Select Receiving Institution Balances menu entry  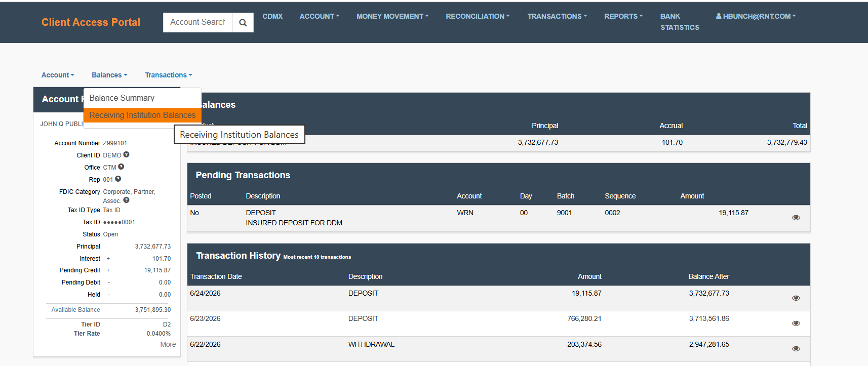(x=142, y=115)
